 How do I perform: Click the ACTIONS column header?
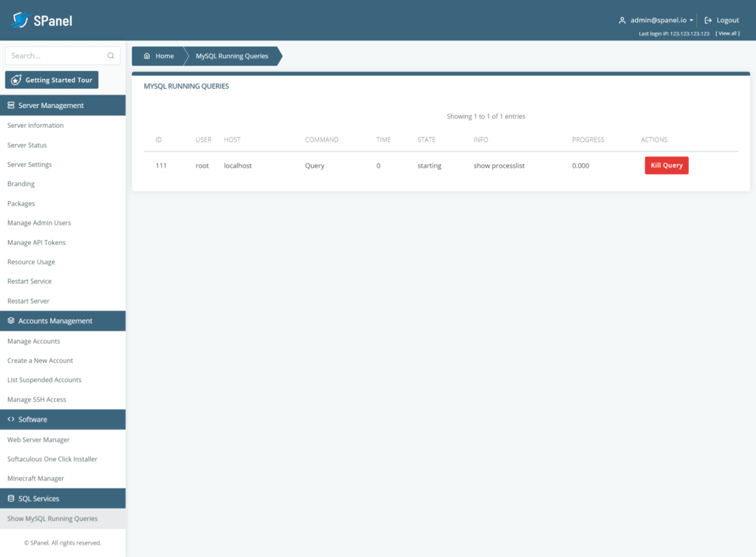pyautogui.click(x=654, y=140)
